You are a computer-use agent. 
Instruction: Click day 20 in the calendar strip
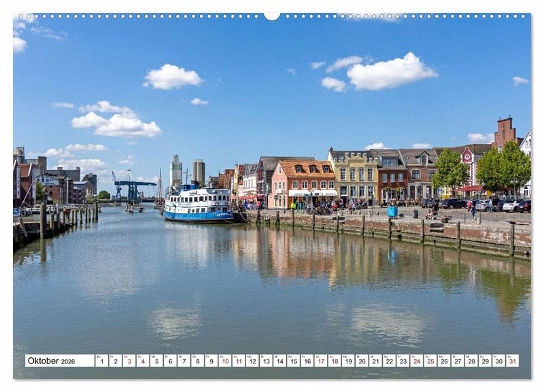pyautogui.click(x=362, y=361)
